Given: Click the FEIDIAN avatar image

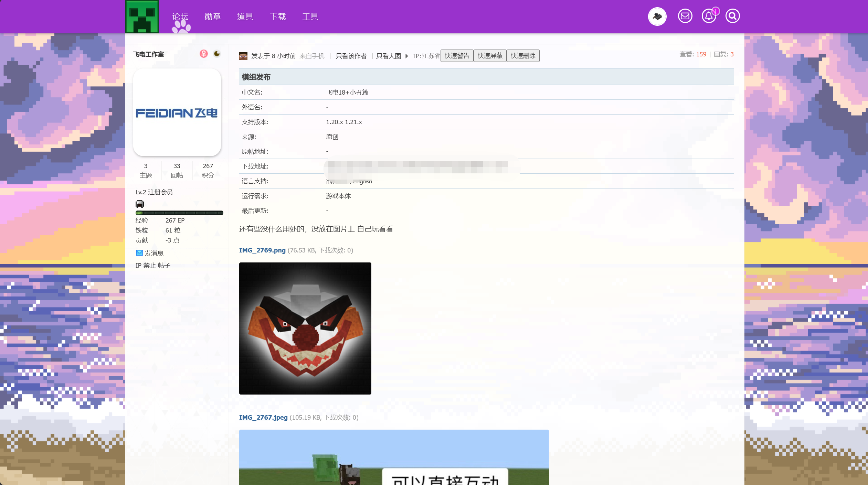Looking at the screenshot, I should tap(177, 112).
